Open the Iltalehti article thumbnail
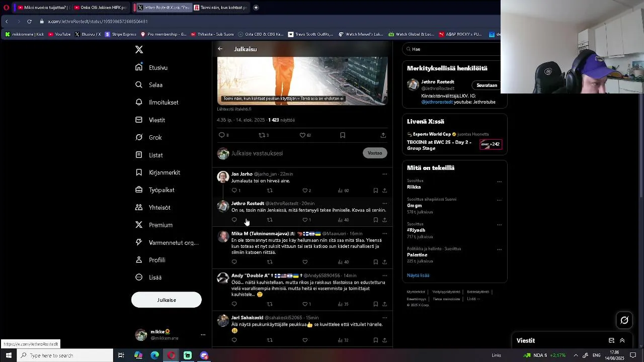This screenshot has width=644, height=362. coord(302,80)
